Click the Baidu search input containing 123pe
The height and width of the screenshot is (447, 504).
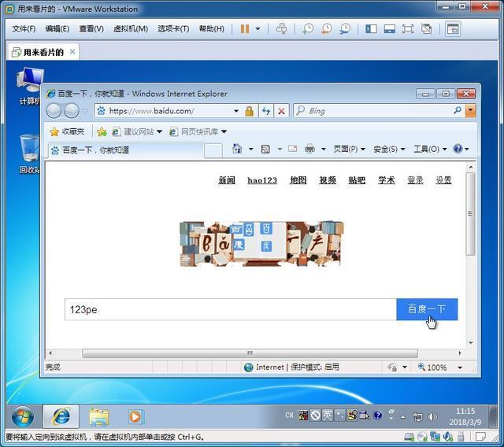(x=231, y=309)
